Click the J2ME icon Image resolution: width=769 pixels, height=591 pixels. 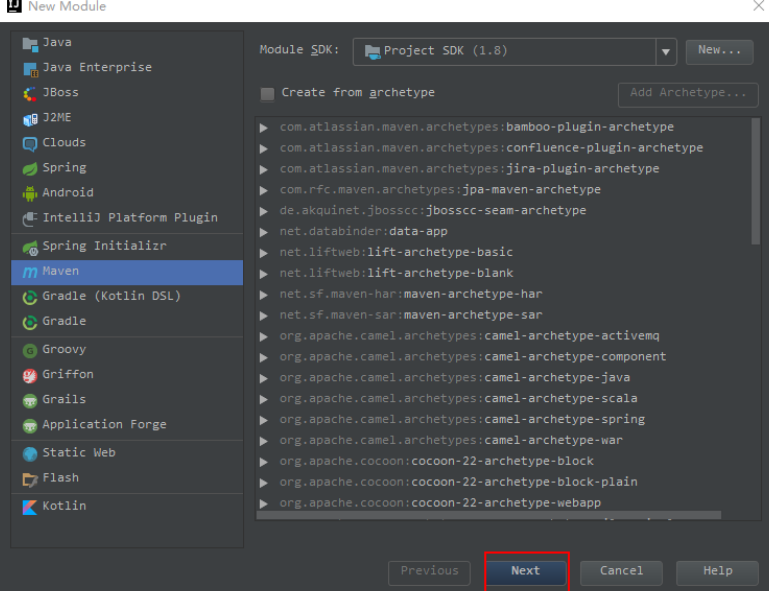coord(30,119)
